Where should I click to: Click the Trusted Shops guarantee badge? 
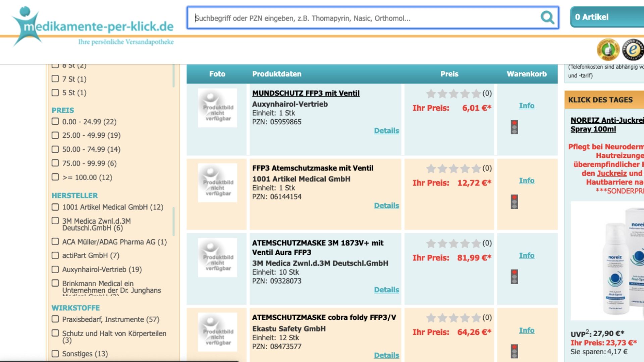(633, 50)
